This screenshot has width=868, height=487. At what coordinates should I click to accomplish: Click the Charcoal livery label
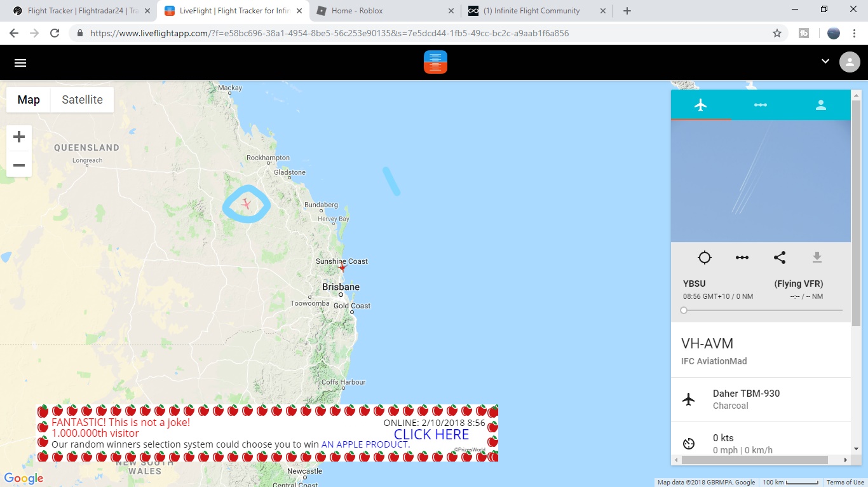[731, 406]
